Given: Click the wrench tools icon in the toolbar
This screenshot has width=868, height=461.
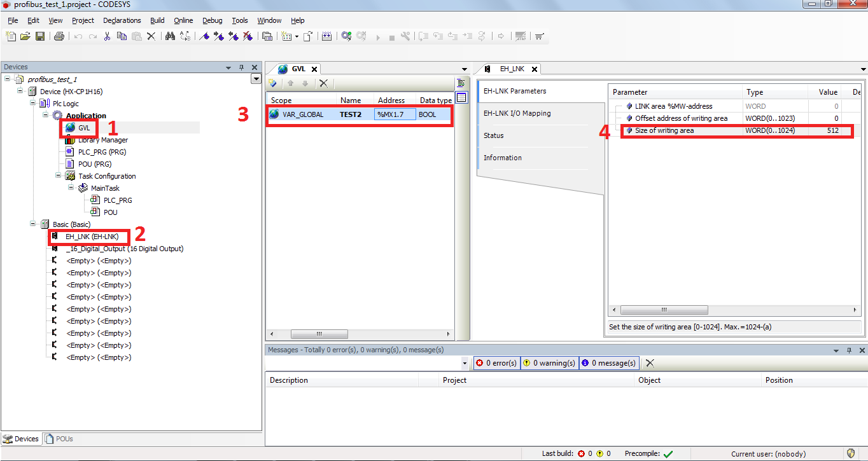Looking at the screenshot, I should coord(405,36).
